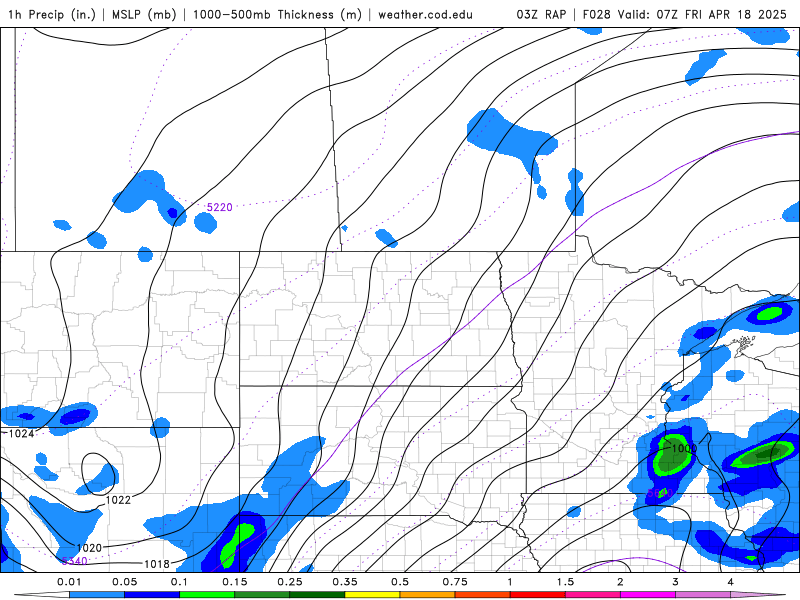
Task: Select the magenta 2–3 color swatch
Action: (x=648, y=595)
